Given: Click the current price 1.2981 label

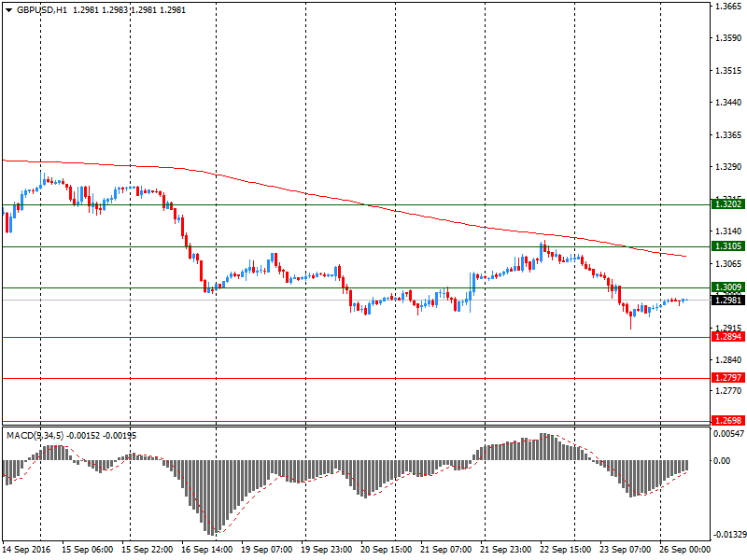Looking at the screenshot, I should tap(728, 300).
